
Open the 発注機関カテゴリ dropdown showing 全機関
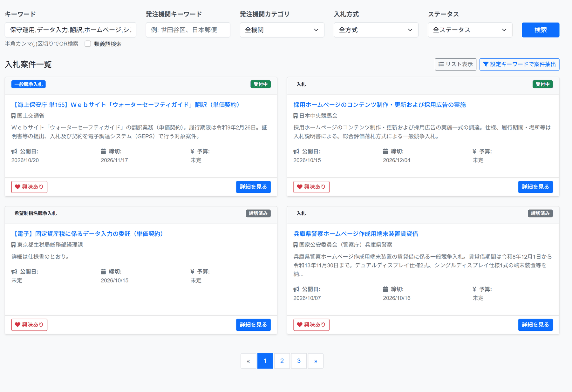coord(282,30)
